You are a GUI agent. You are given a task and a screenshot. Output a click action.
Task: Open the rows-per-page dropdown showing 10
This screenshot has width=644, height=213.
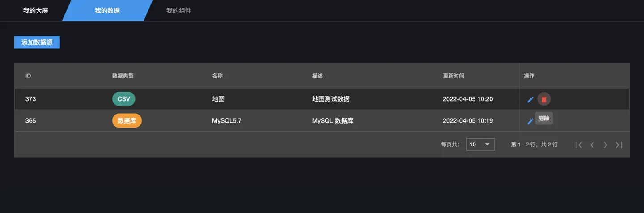click(480, 145)
